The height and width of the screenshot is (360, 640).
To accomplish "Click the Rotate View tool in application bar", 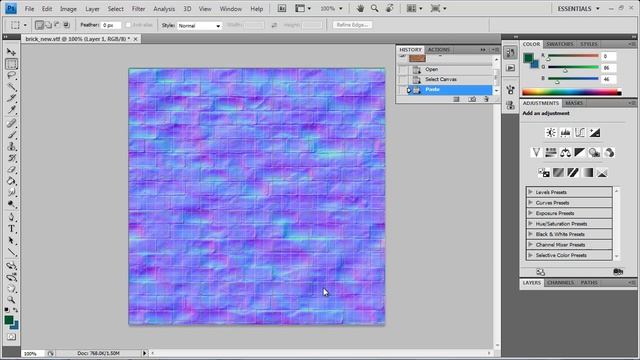I will pyautogui.click(x=390, y=9).
